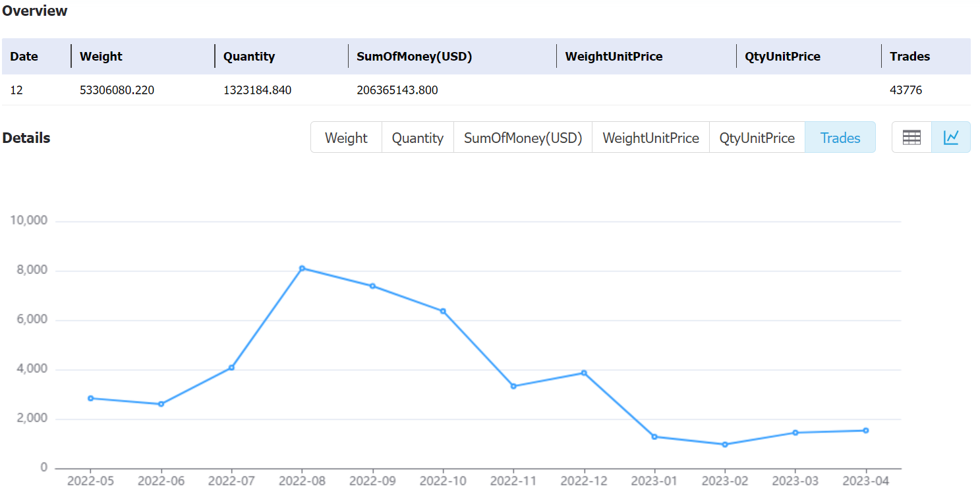
Task: Click the 4,000 y-axis label
Action: tap(32, 369)
